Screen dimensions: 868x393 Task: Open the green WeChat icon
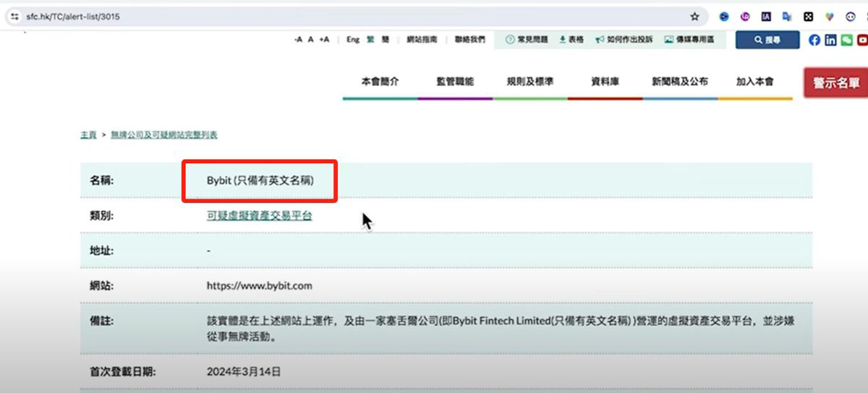(846, 40)
